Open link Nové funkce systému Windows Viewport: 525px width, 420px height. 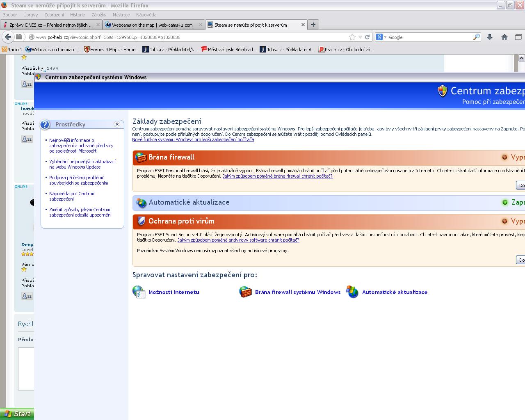pos(193,139)
